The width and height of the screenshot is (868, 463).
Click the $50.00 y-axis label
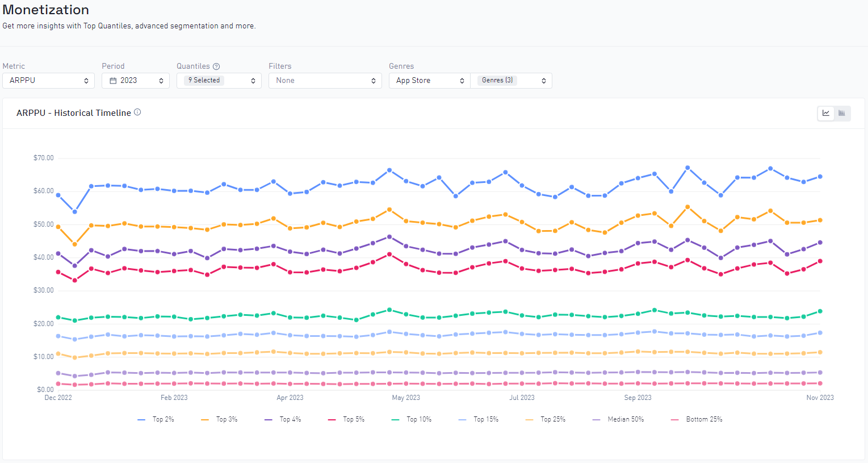coord(44,224)
